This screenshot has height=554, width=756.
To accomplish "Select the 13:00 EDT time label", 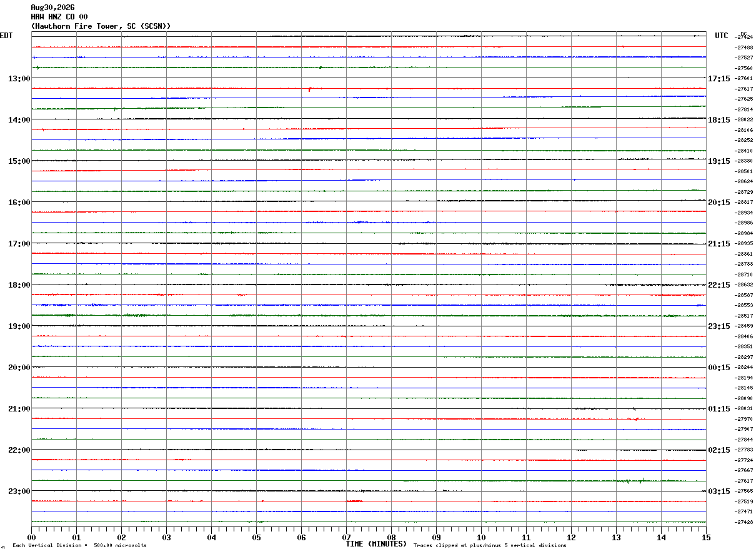I will pos(19,79).
